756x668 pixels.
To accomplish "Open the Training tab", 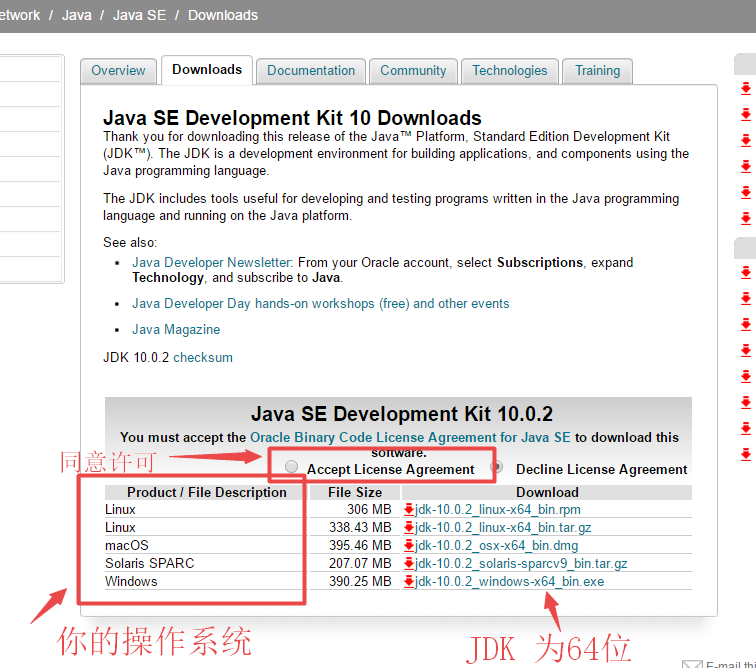I will click(x=597, y=71).
